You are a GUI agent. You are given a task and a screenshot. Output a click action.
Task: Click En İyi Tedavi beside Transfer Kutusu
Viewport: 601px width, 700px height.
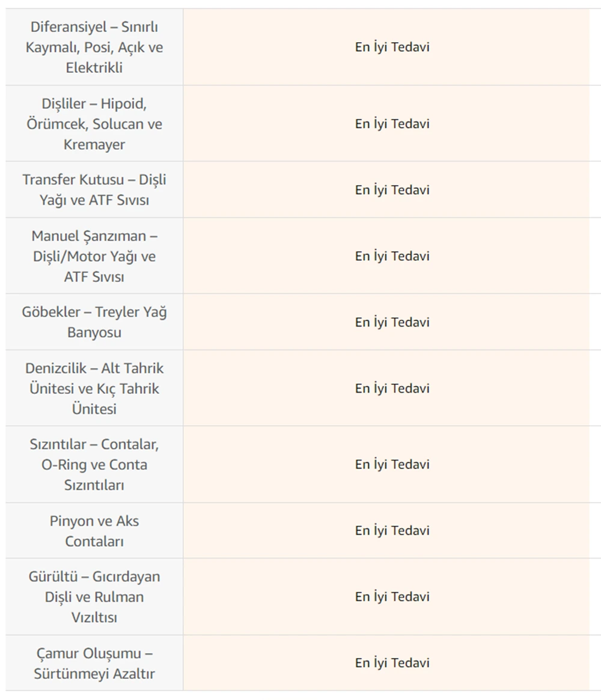click(x=392, y=189)
